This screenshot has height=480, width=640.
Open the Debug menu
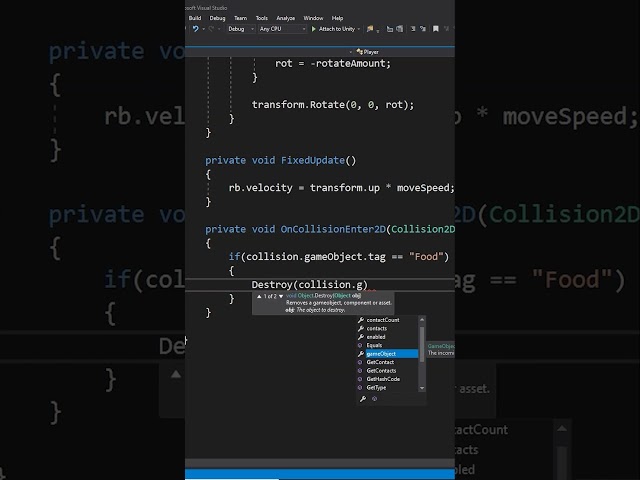pos(217,18)
